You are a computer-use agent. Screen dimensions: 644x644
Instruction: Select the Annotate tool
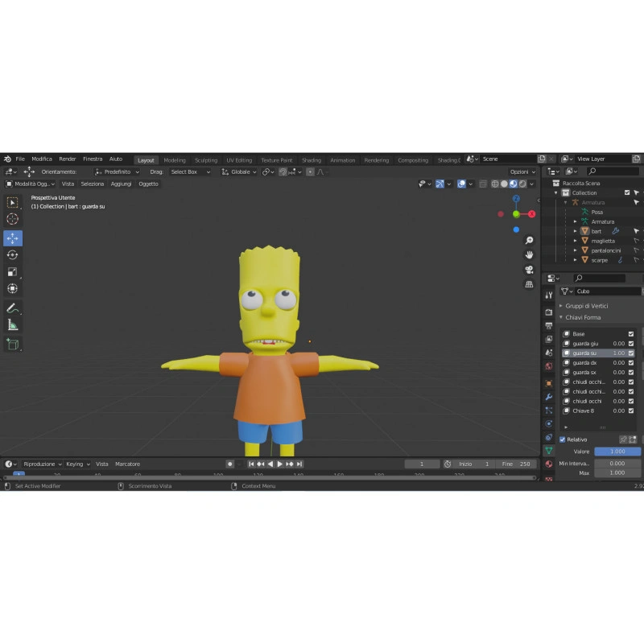pos(13,308)
